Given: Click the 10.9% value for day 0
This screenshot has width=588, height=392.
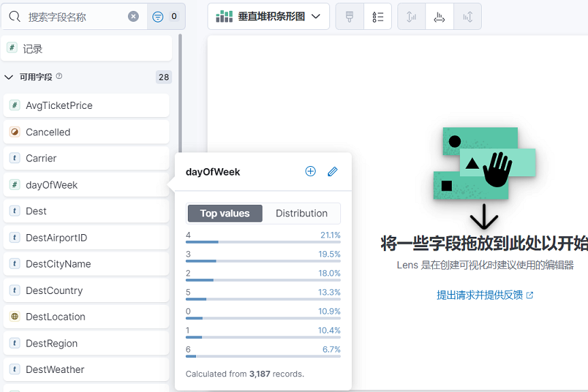Looking at the screenshot, I should click(329, 311).
